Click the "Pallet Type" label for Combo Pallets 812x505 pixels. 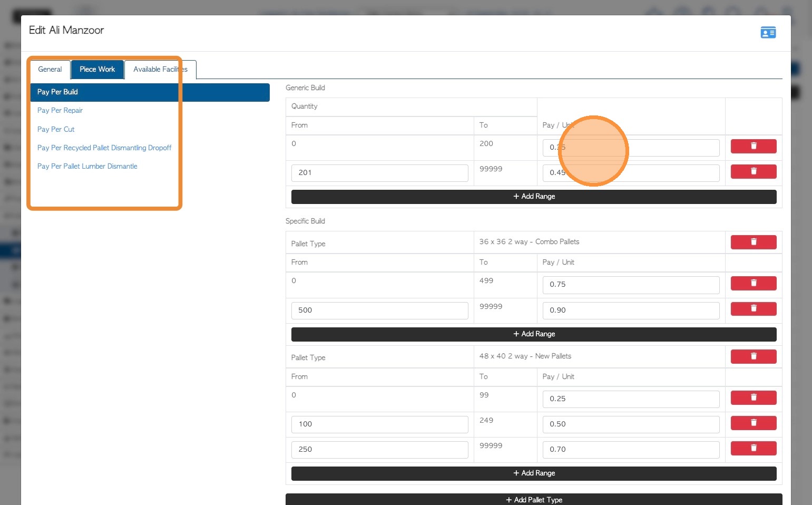[x=308, y=244]
